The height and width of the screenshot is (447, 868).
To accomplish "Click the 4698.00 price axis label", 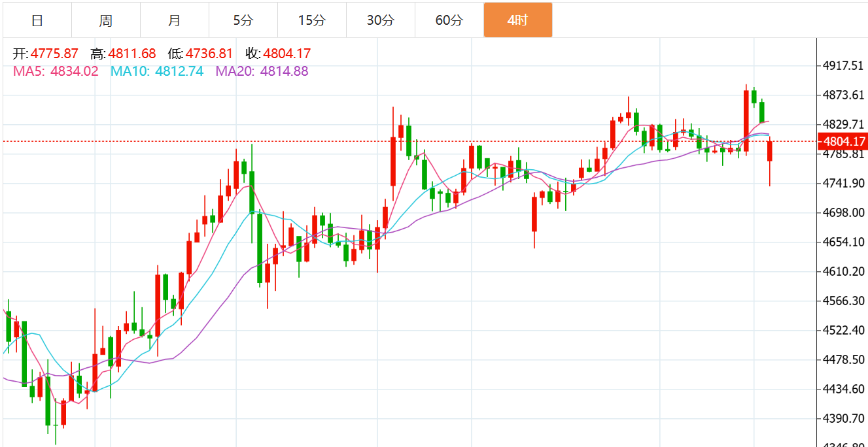I will click(842, 212).
